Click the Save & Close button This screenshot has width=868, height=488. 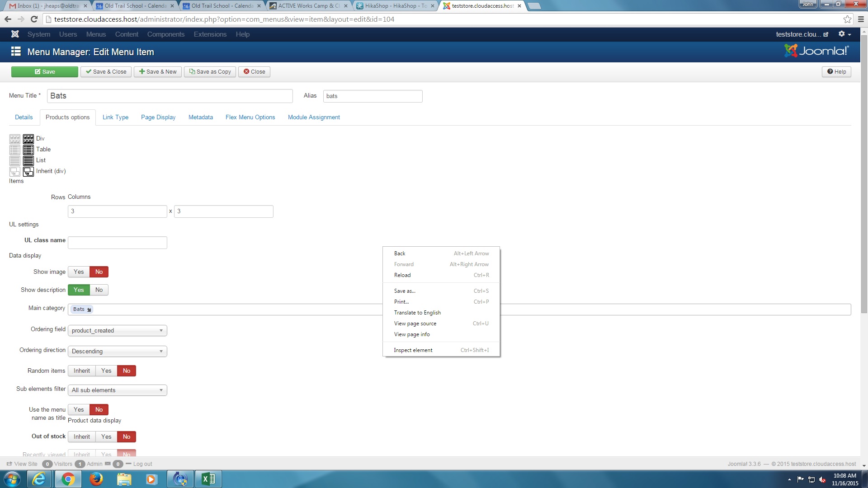click(106, 72)
